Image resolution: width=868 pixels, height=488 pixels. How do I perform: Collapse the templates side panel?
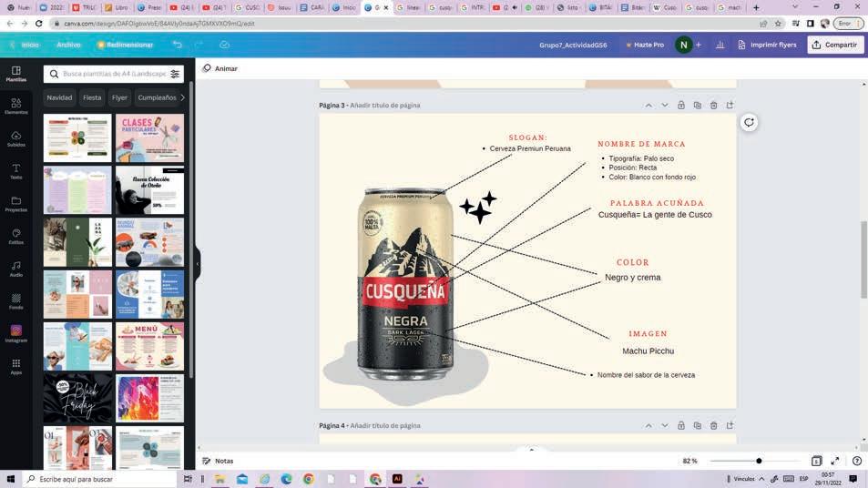pos(198,263)
